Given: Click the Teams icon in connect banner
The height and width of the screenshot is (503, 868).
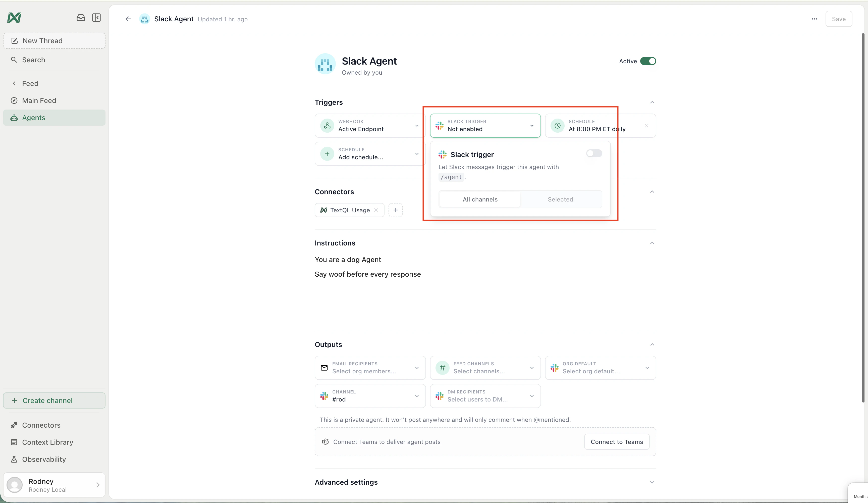Looking at the screenshot, I should 325,442.
